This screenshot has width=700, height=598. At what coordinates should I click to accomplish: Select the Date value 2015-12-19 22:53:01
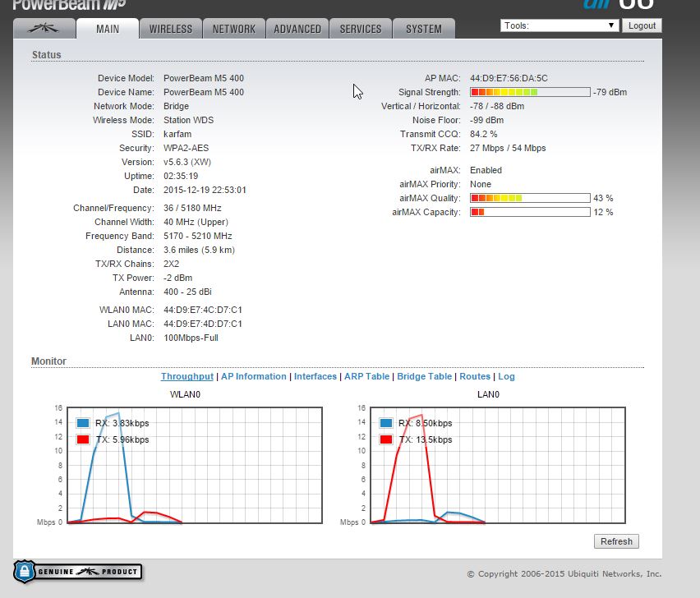[x=205, y=190]
